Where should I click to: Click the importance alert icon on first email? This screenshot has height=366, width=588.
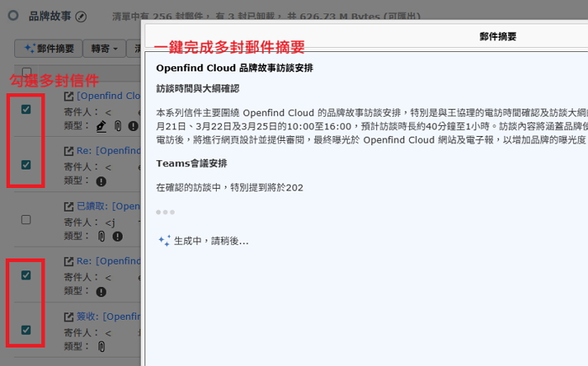pos(133,126)
